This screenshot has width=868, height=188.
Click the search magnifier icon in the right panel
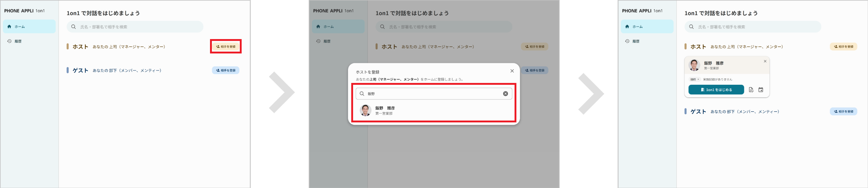pos(691,27)
